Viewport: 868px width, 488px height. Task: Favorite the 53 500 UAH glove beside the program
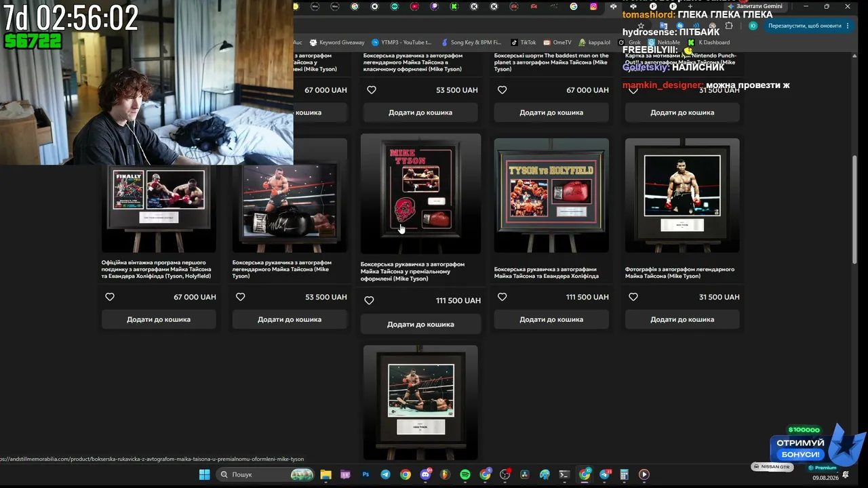240,297
